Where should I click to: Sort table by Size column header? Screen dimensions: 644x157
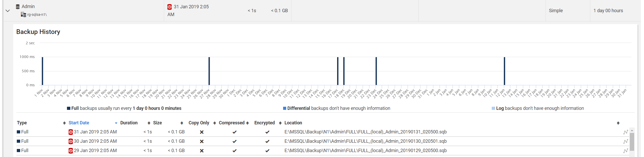tap(157, 123)
